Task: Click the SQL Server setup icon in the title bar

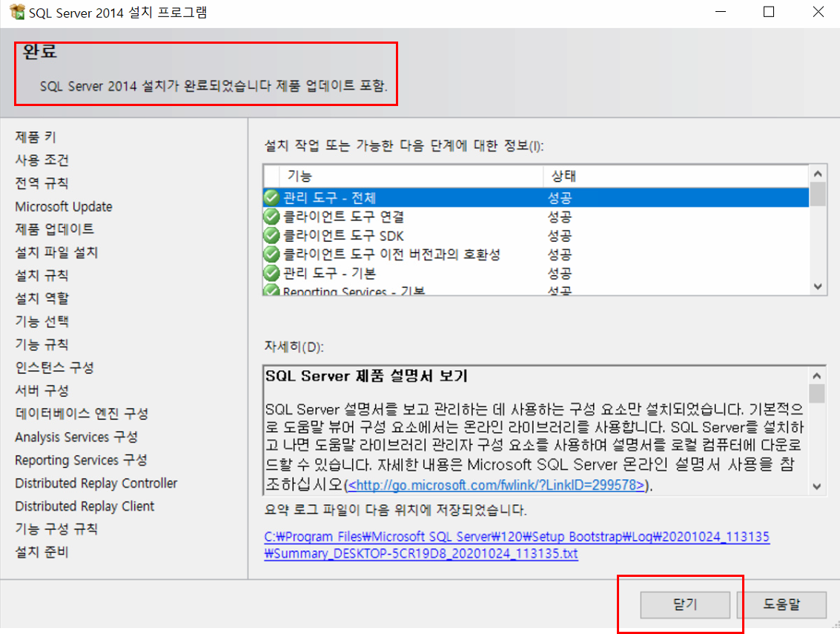Action: tap(17, 12)
